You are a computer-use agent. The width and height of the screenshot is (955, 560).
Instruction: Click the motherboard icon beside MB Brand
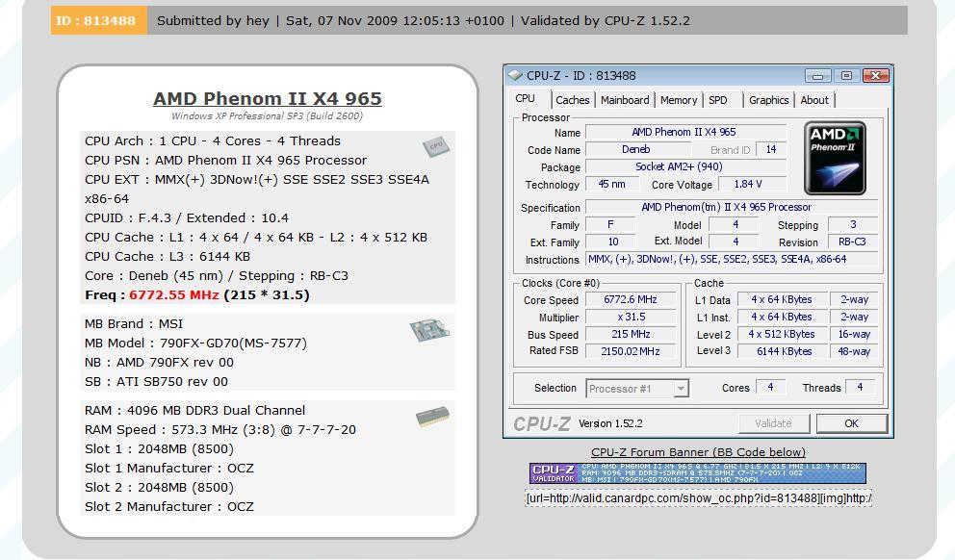click(x=430, y=329)
